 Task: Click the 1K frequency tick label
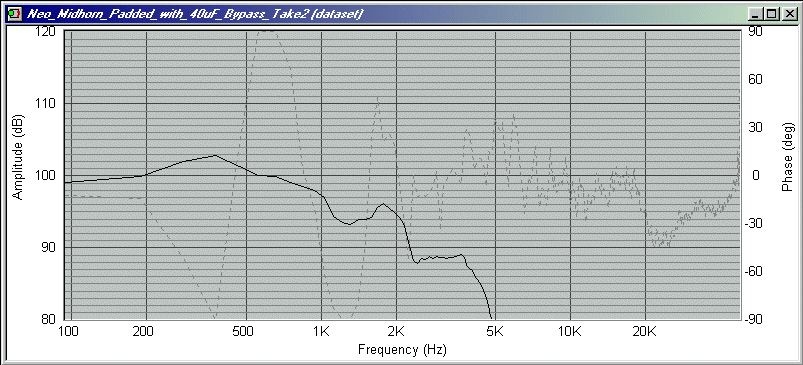(x=321, y=331)
